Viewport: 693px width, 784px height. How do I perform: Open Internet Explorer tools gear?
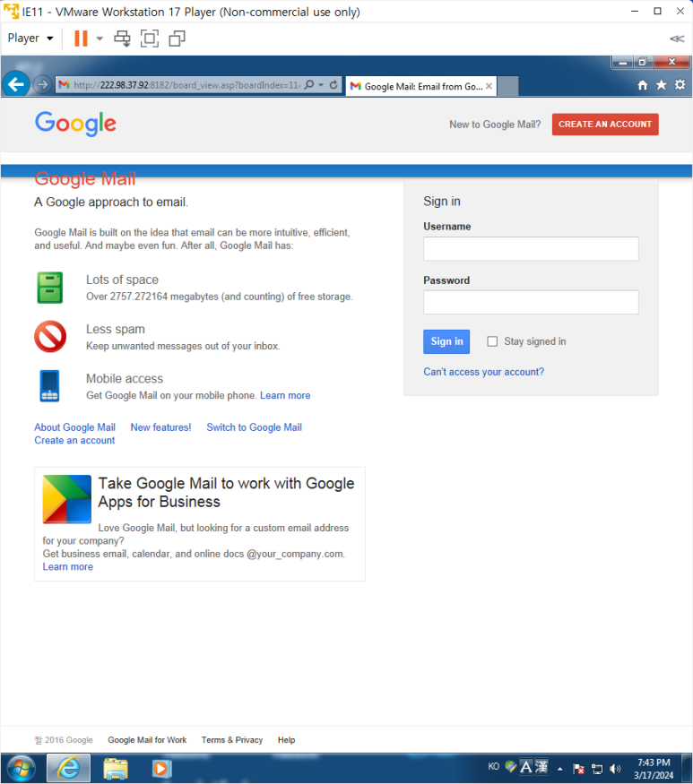[680, 84]
